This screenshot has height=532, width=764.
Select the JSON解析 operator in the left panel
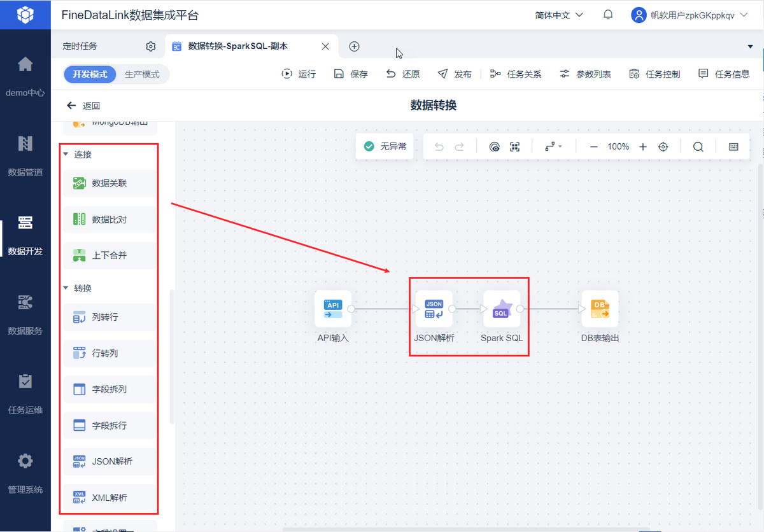click(x=109, y=461)
